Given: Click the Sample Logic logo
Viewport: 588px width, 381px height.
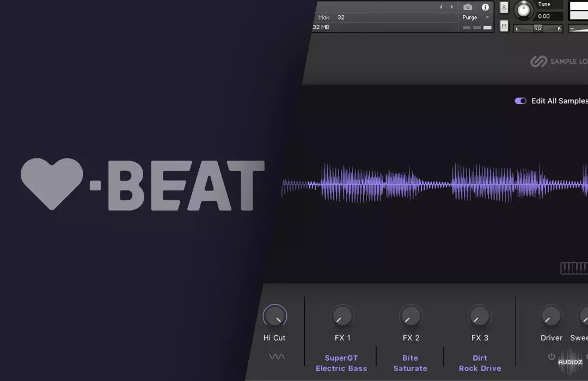Looking at the screenshot, I should (559, 62).
